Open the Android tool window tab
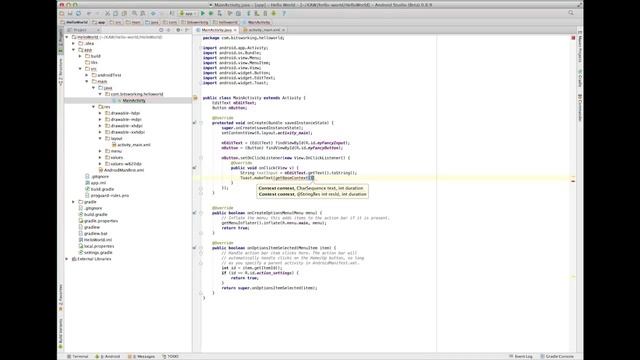This screenshot has height=360, width=640. click(x=108, y=356)
